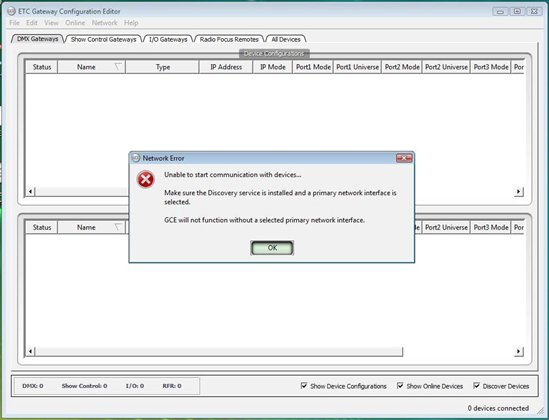Image resolution: width=549 pixels, height=420 pixels.
Task: Switch to Show Control Gateways tab
Action: coord(103,39)
